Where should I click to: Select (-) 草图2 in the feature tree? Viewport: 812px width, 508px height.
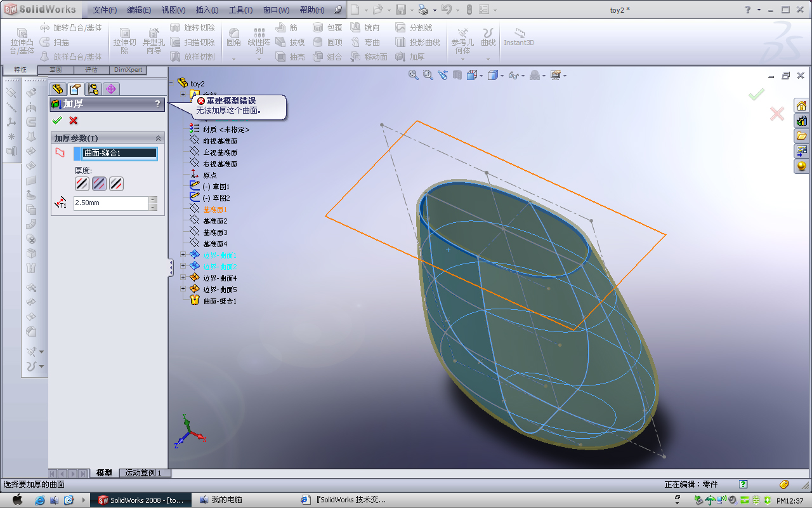(216, 198)
